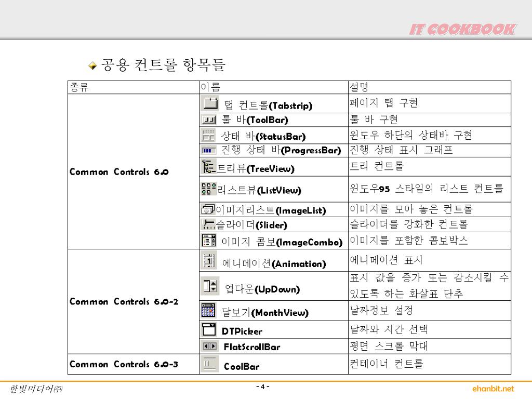Select the Slider control icon

(x=208, y=224)
